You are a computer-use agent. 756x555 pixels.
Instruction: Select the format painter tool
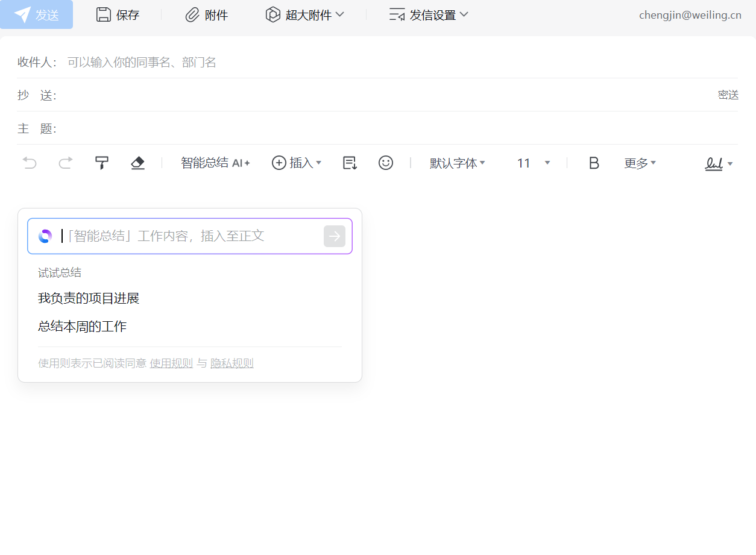coord(102,163)
